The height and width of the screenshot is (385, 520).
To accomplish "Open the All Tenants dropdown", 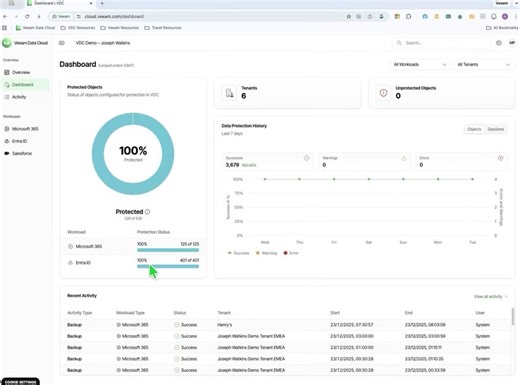I will 484,64.
